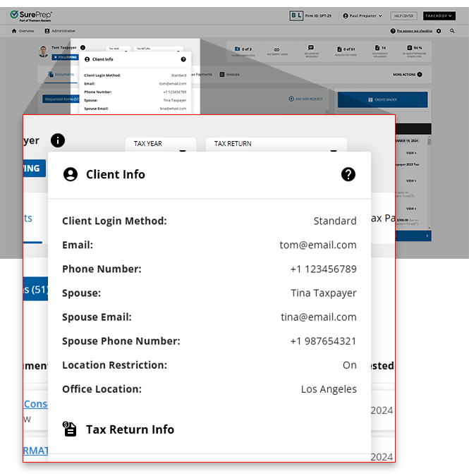
Task: Click the 'Office Location:' label
Action: click(x=102, y=389)
